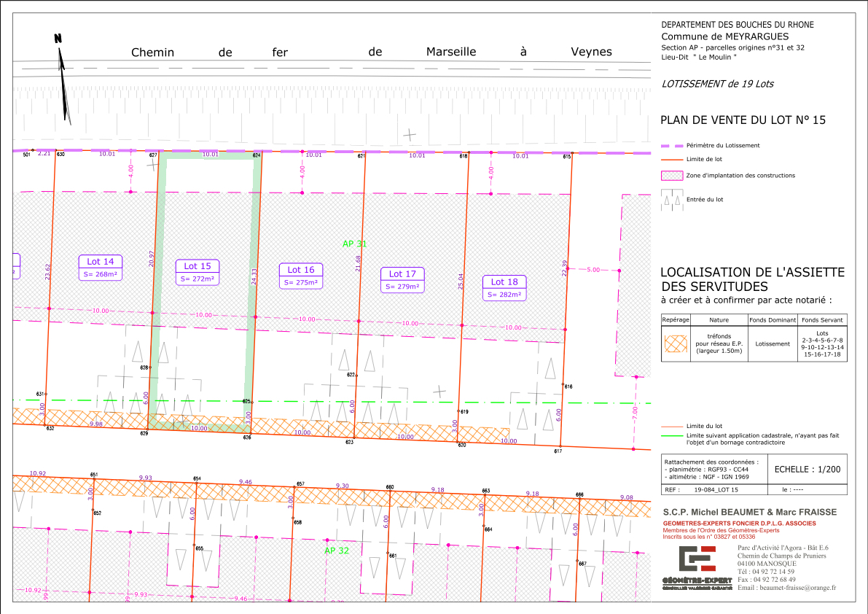This screenshot has width=868, height=614.
Task: Click the survey point number 626
Action: pos(247,438)
